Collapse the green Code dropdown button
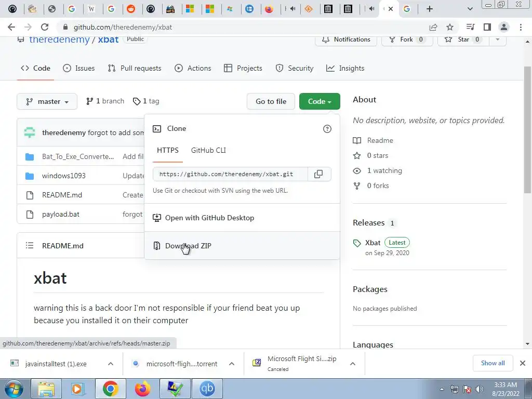The height and width of the screenshot is (399, 532). click(320, 101)
